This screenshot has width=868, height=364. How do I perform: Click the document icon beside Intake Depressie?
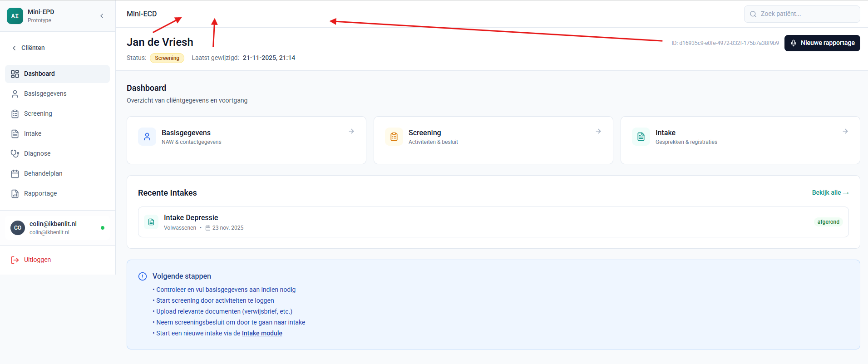pos(151,222)
